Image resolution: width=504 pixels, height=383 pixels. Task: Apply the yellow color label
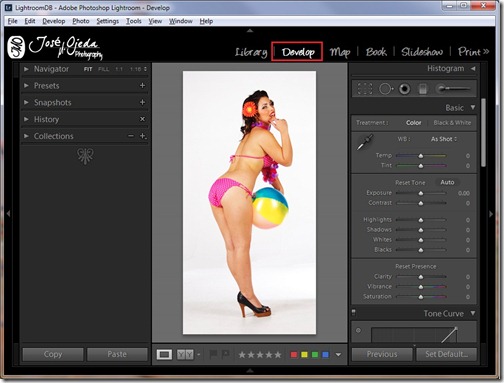pos(304,355)
